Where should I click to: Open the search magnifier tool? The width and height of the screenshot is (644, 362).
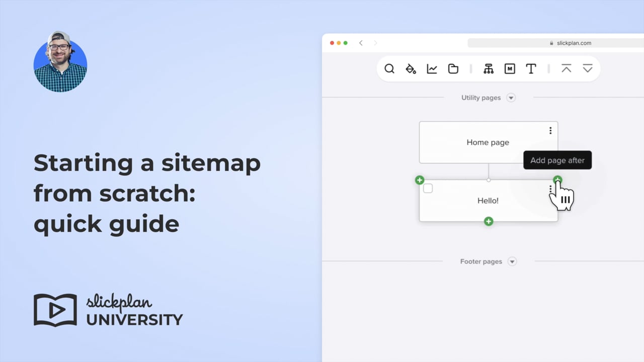(x=389, y=69)
